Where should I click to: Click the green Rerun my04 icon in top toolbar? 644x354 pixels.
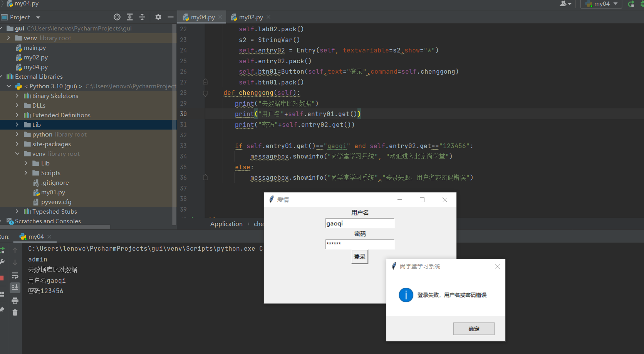[x=631, y=4]
